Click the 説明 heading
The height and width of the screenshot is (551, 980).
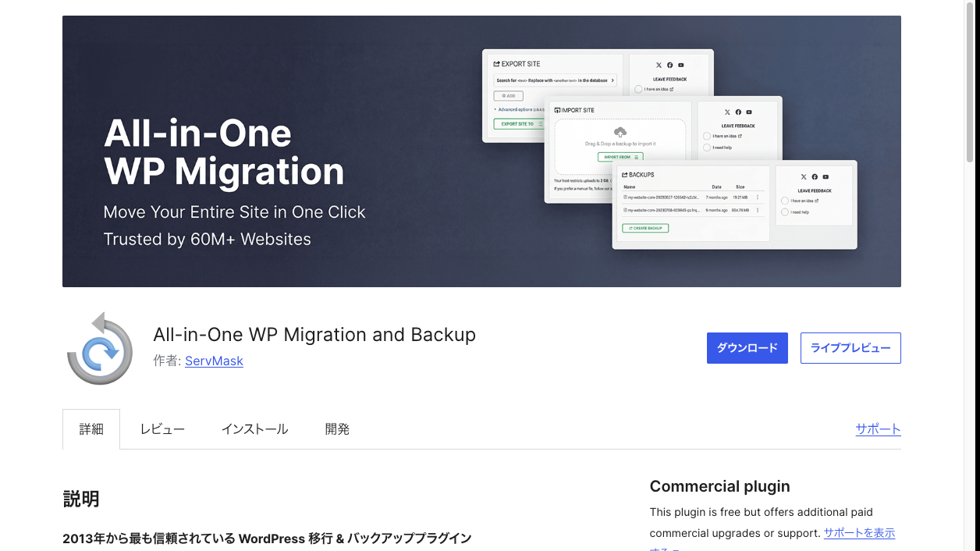tap(81, 499)
